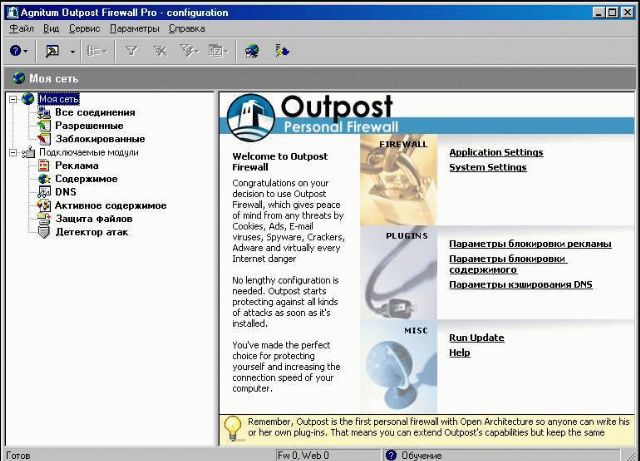Click the Детектор атак shield icon

pos(44,232)
